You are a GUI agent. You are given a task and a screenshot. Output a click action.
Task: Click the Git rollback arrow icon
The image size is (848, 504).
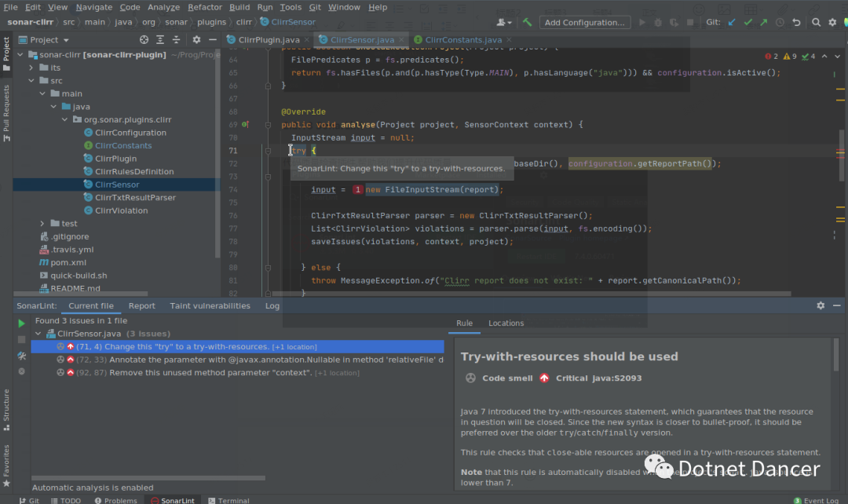point(796,23)
